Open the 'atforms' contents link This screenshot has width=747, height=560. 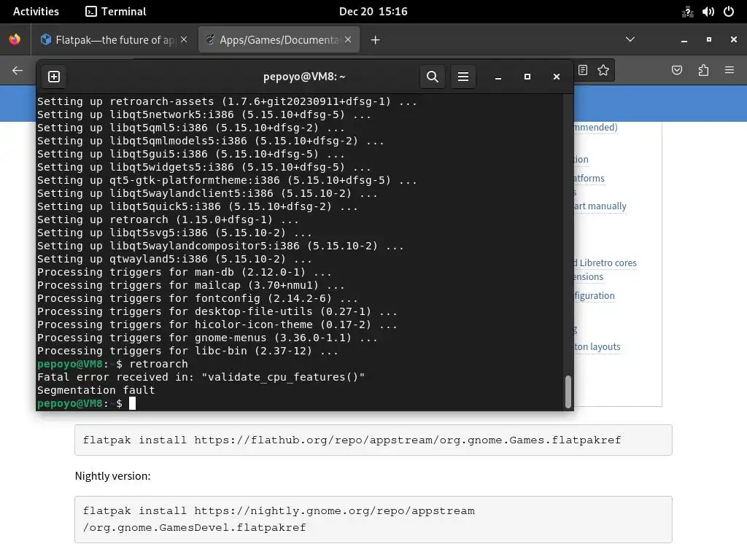click(589, 178)
